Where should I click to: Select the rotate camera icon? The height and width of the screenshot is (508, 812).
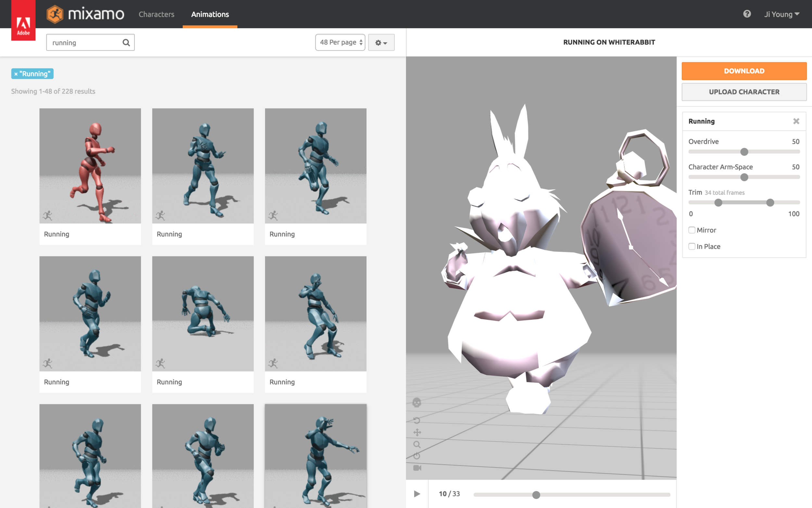417,420
